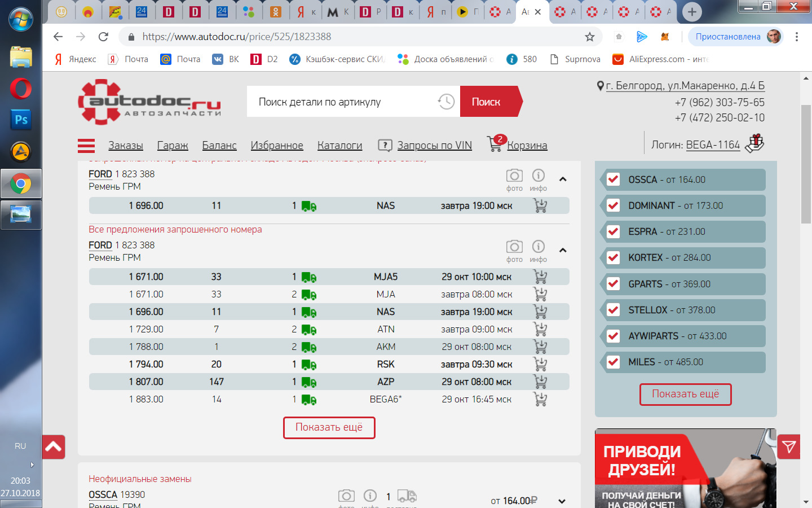The image size is (812, 508).
Task: Uncheck the KORTEX brand filter
Action: pos(614,257)
